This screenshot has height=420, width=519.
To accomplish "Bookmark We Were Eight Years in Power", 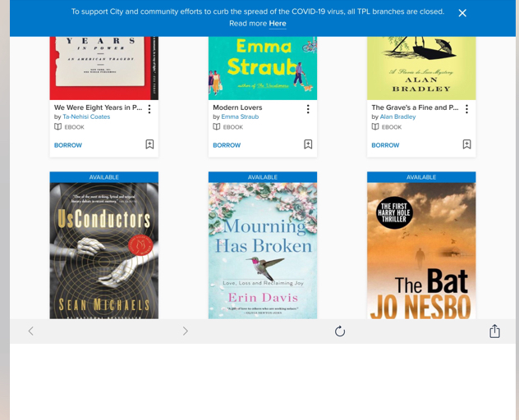I will 149,144.
